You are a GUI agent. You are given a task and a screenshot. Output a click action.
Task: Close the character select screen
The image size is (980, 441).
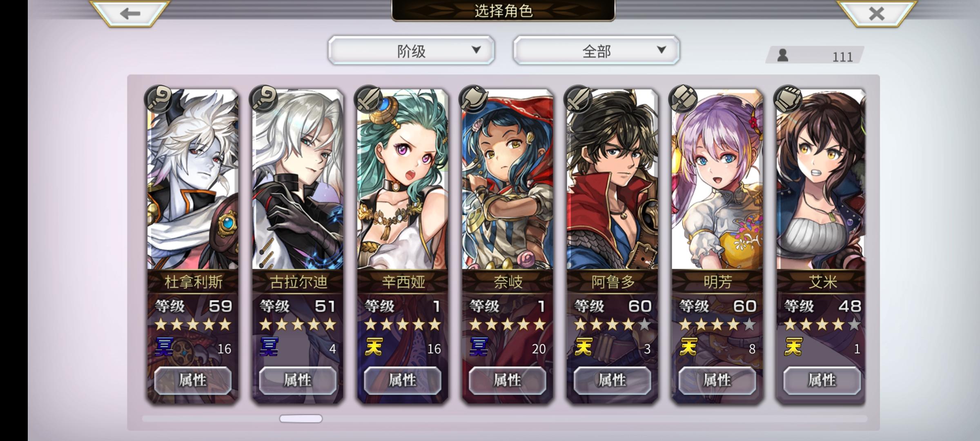coord(876,13)
